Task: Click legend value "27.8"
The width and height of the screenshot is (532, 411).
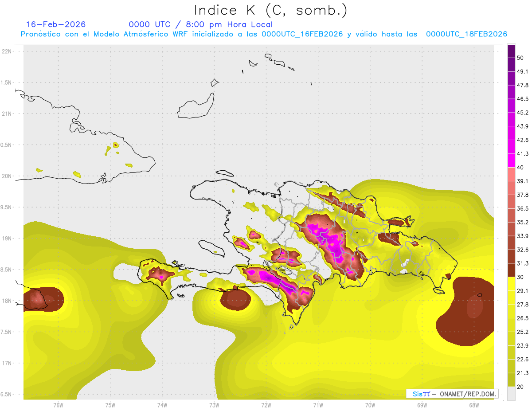Action: point(523,305)
